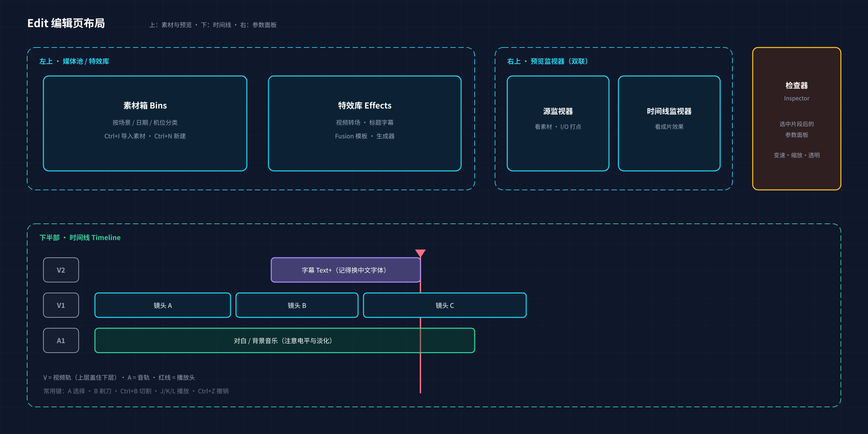Click '看素材 · I/O 打点' text
868x434 pixels.
pos(558,127)
